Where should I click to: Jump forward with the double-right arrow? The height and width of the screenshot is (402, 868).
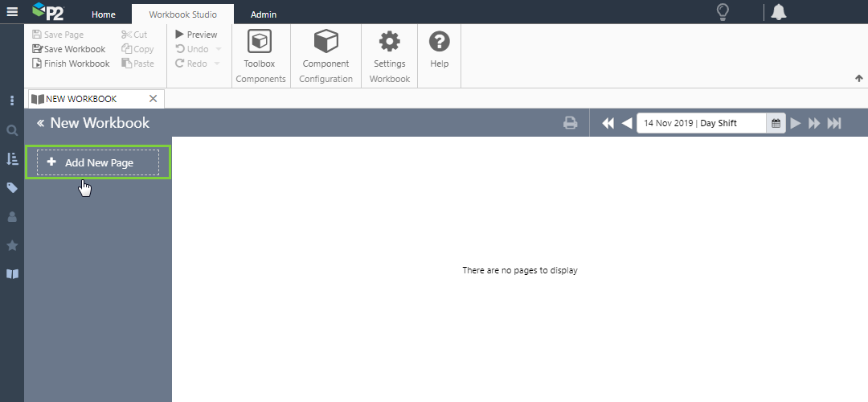tap(814, 123)
